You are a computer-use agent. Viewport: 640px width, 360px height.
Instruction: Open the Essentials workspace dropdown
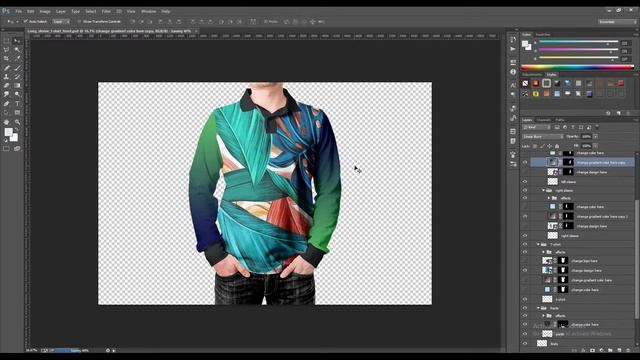[617, 22]
